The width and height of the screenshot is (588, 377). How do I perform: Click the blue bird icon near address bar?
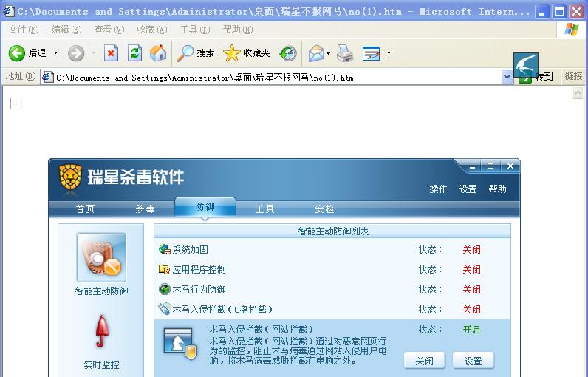(526, 65)
